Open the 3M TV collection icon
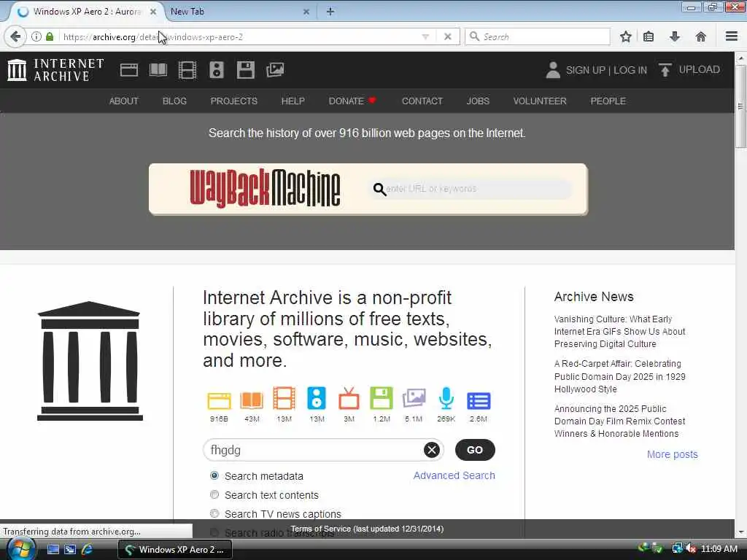Screen dimensions: 747x560 349,399
